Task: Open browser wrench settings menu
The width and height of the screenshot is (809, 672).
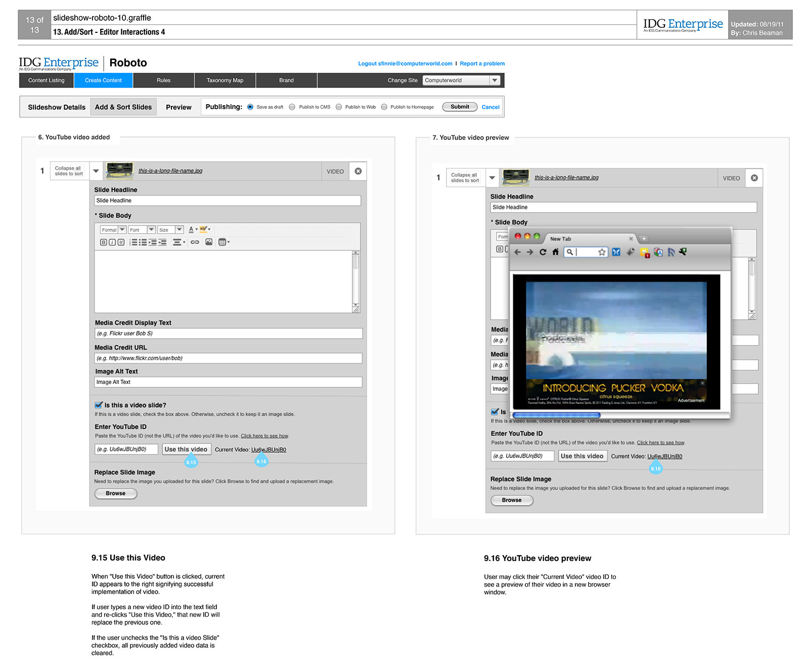Action: 683,252
